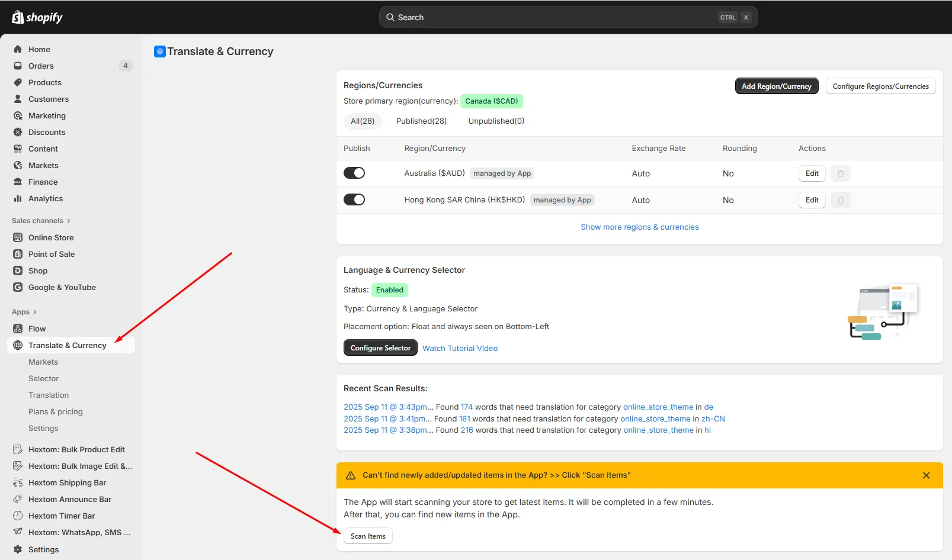Dismiss the yellow Scan Items banner
The height and width of the screenshot is (560, 952).
click(x=926, y=475)
